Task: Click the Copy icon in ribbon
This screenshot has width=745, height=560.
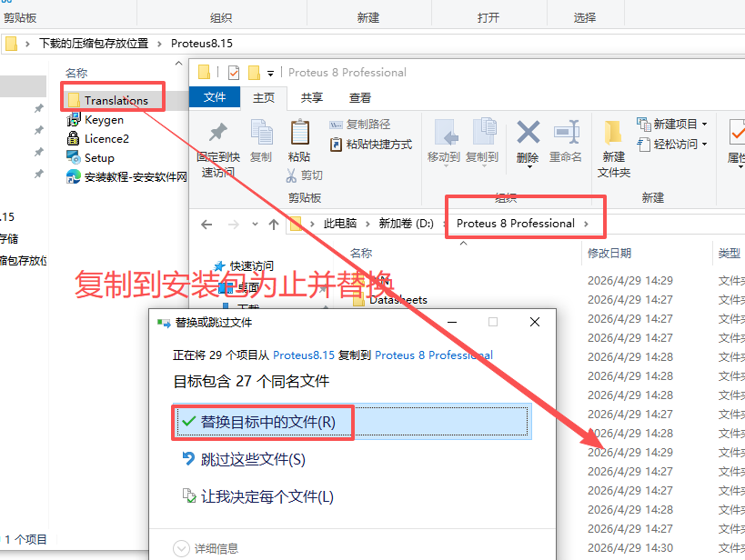Action: 261,133
